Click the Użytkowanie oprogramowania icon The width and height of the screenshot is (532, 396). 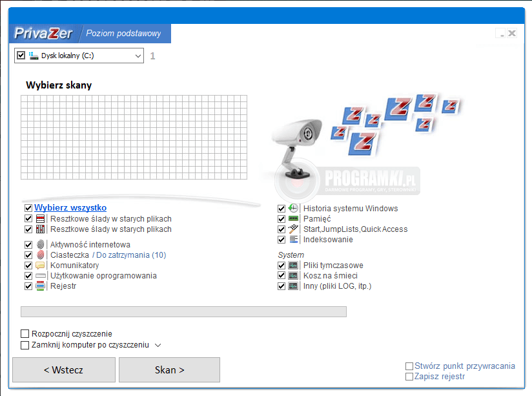coord(41,276)
